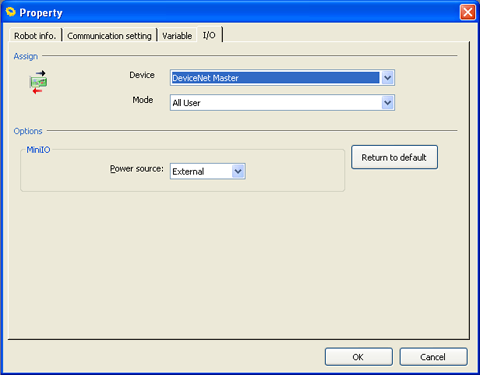Screen dimensions: 480x375
Task: Click the Assign section heading
Action: click(26, 56)
